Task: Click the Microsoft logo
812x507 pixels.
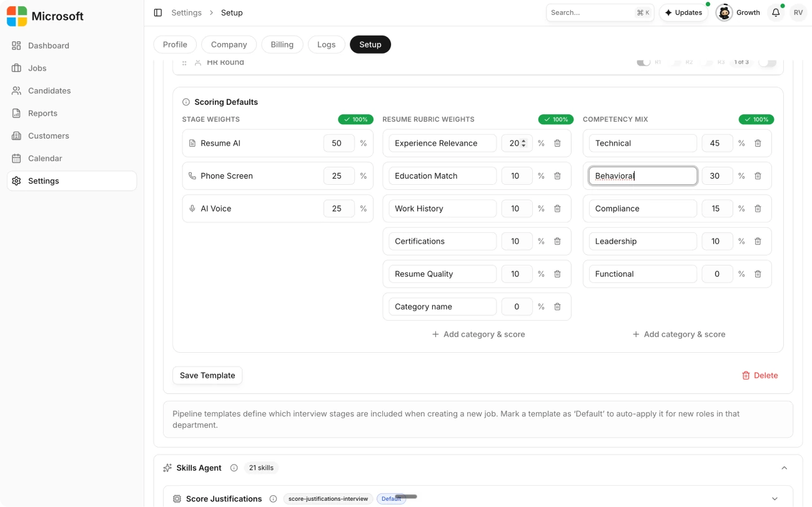Action: (17, 16)
